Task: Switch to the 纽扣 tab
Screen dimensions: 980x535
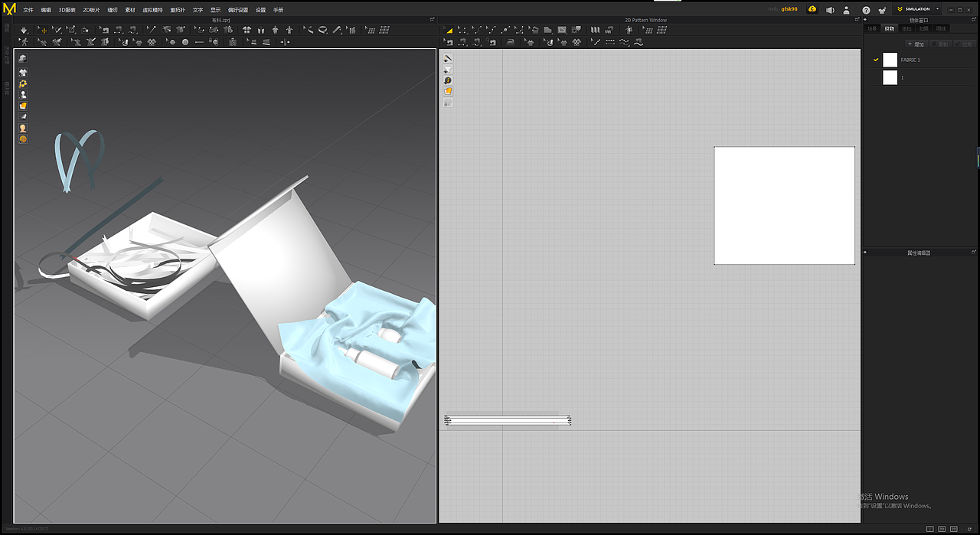Action: [906, 28]
